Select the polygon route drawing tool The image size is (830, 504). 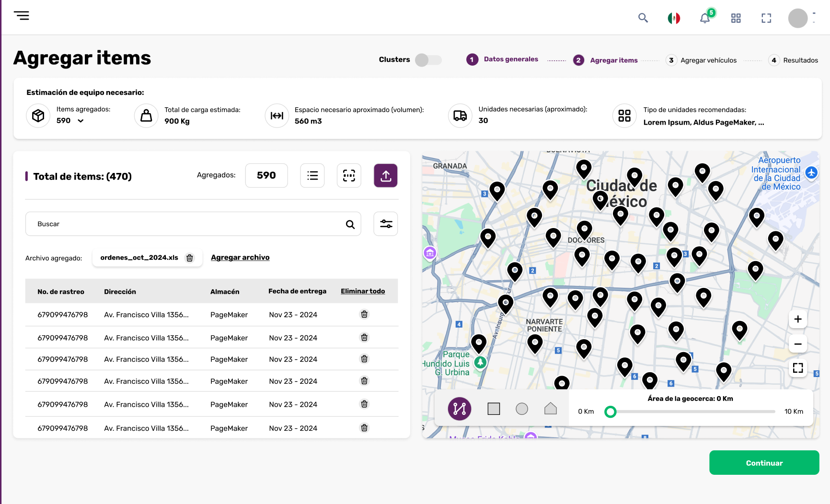459,409
